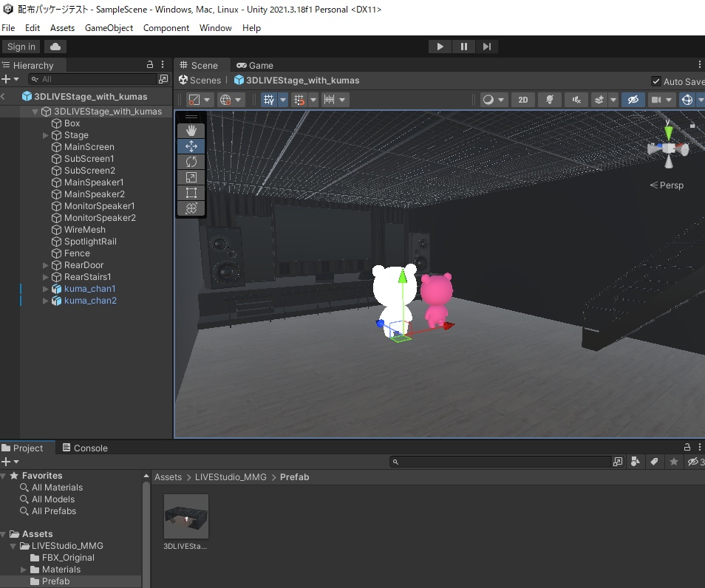Open the Component menu
Viewport: 705px width, 588px height.
click(x=166, y=28)
